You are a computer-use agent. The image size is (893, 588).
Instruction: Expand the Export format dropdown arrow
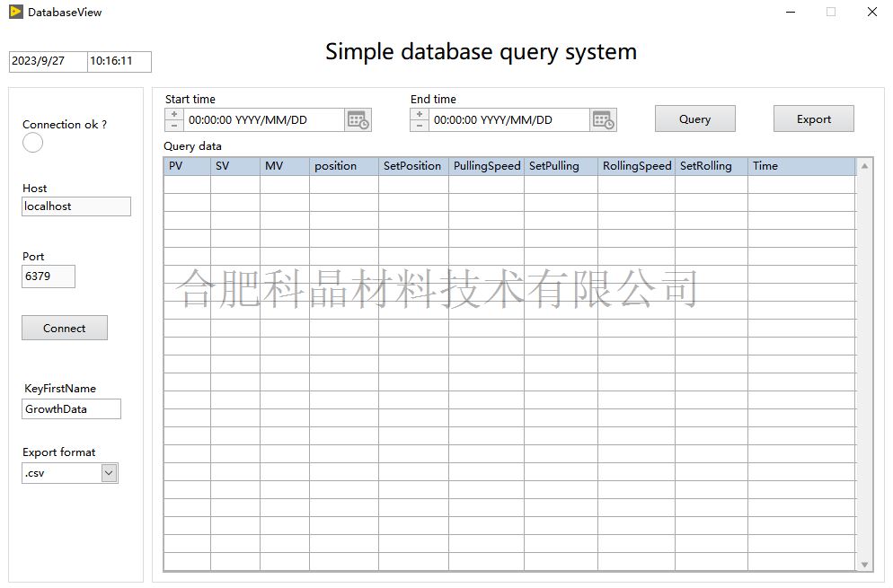tap(109, 473)
